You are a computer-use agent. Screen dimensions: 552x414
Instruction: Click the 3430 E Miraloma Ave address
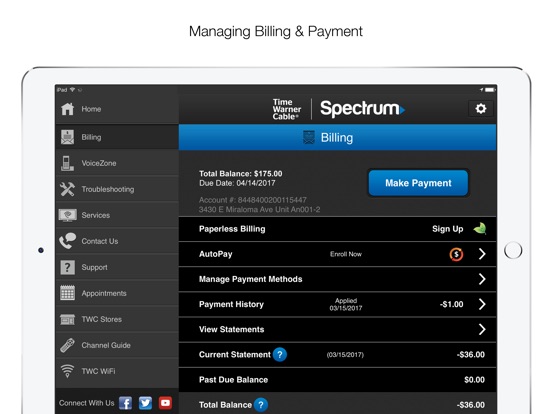[259, 210]
